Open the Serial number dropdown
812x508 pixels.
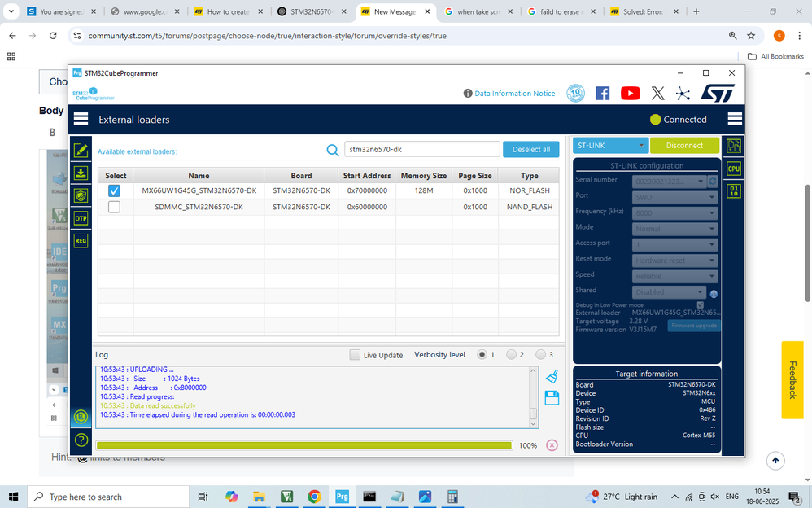tap(669, 181)
